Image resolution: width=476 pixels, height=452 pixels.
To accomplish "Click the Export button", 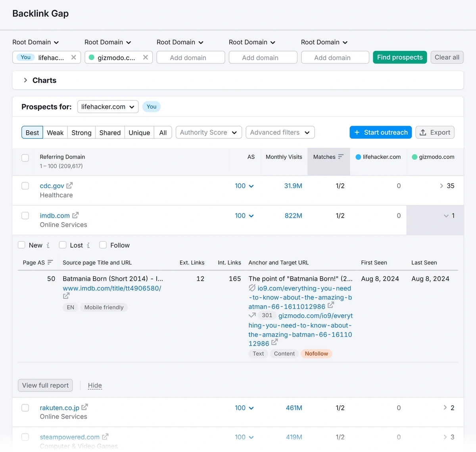I will tap(435, 132).
